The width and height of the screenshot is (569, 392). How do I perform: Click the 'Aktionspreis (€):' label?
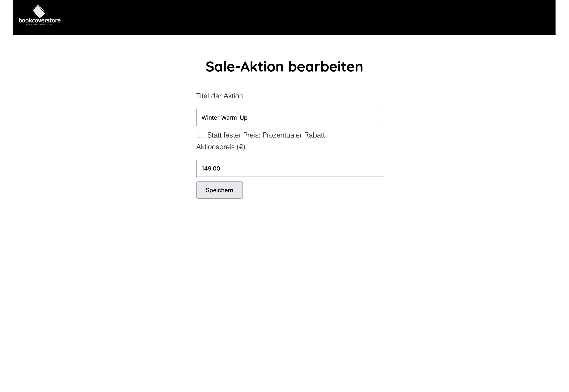pos(221,147)
